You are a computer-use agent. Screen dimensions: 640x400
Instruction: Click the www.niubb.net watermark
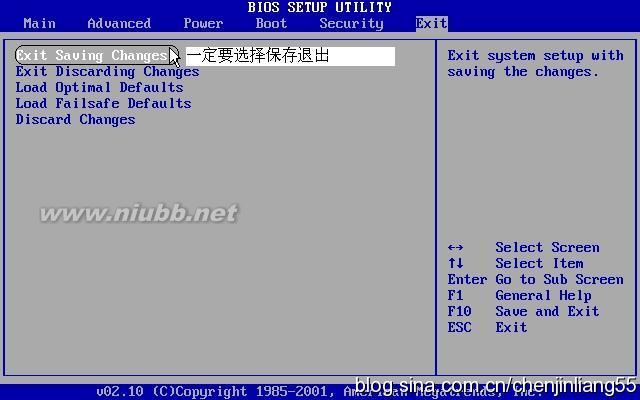pyautogui.click(x=138, y=213)
